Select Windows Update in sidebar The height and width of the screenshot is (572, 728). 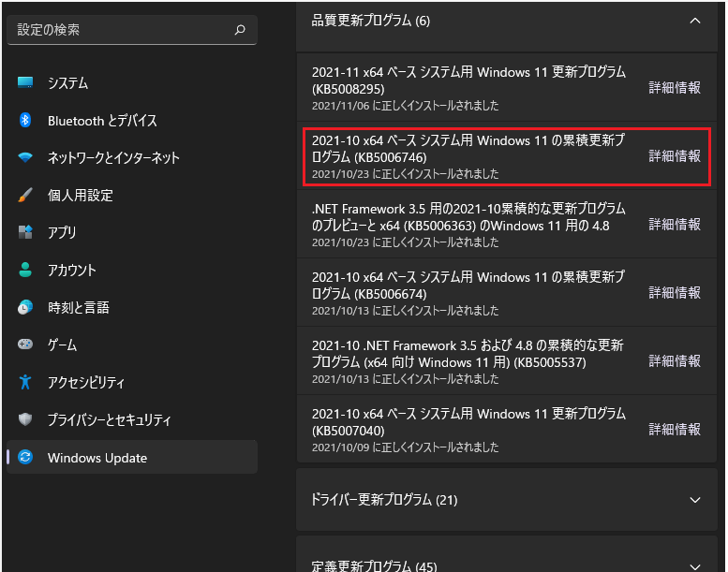132,458
